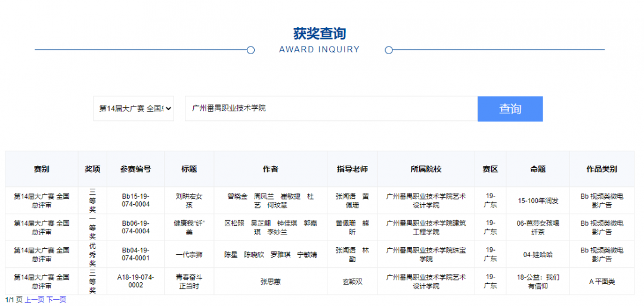Viewport: 644px width, 306px height.
Task: Select entry number Bb06-19-074-0004
Action: 135,227
